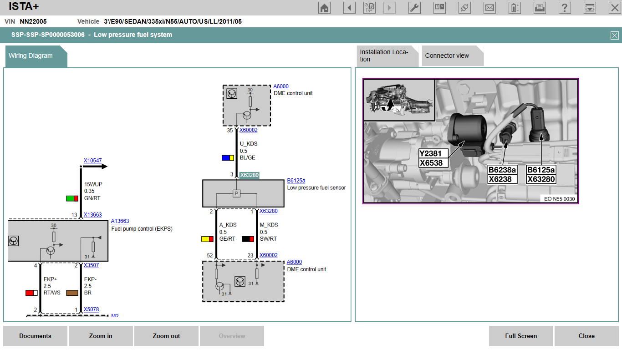Click the back navigation arrow icon

349,8
